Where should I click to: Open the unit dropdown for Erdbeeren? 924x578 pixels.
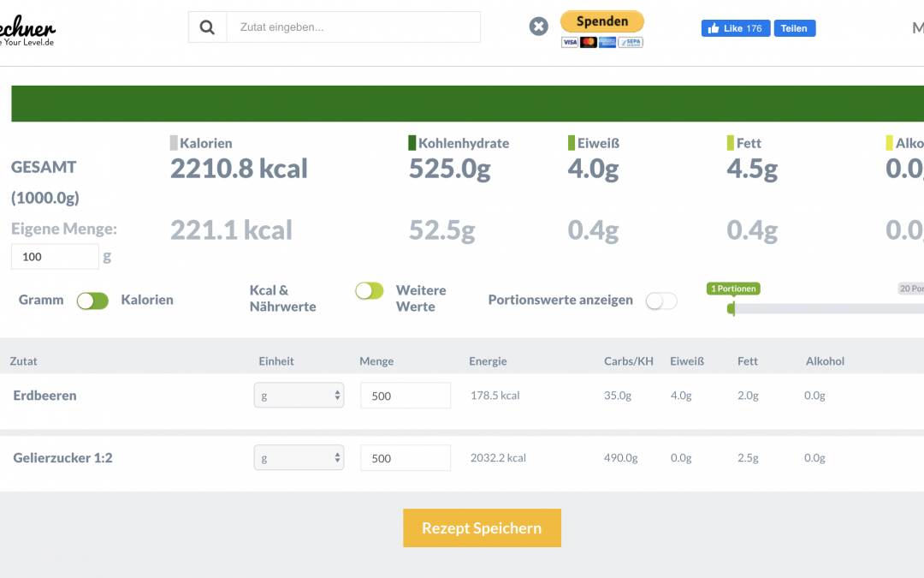click(x=299, y=396)
